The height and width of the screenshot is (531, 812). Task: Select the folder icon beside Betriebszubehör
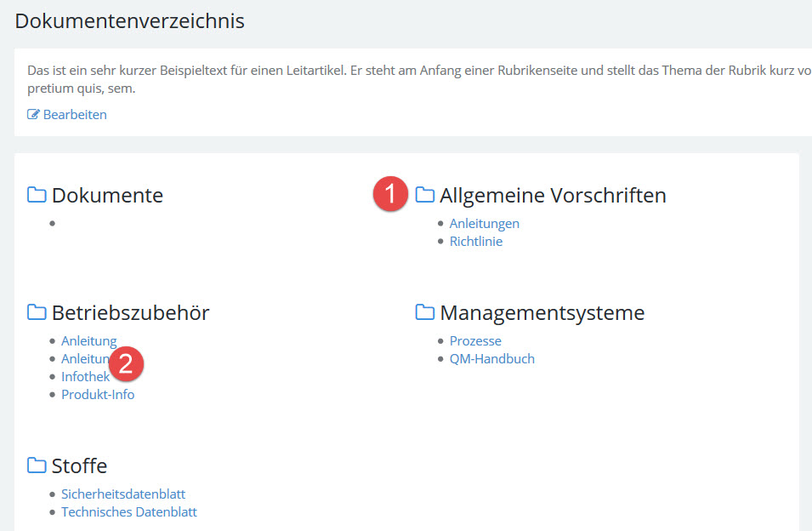(x=37, y=312)
